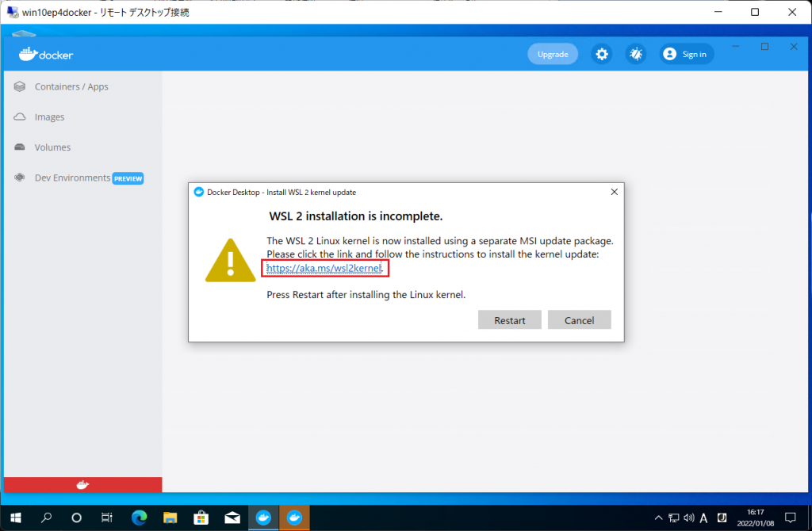Click the red Docker status bar whale
This screenshot has width=812, height=531.
coord(82,485)
